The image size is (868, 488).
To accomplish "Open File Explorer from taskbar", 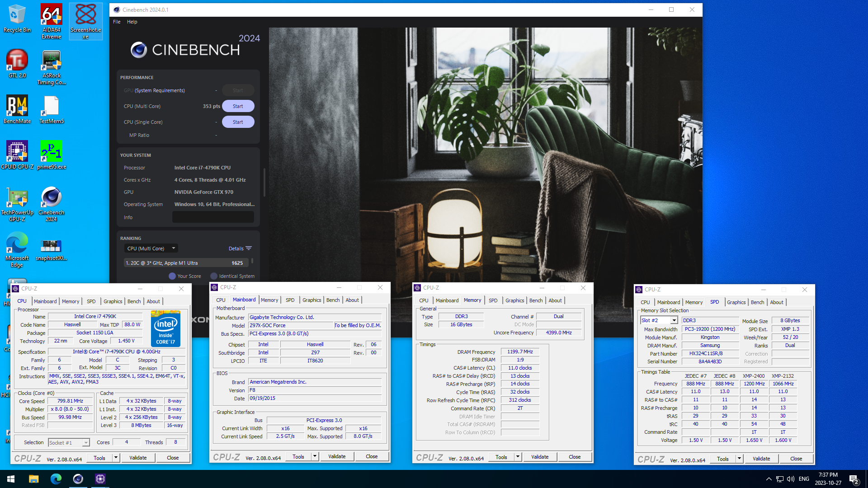I will [x=34, y=479].
